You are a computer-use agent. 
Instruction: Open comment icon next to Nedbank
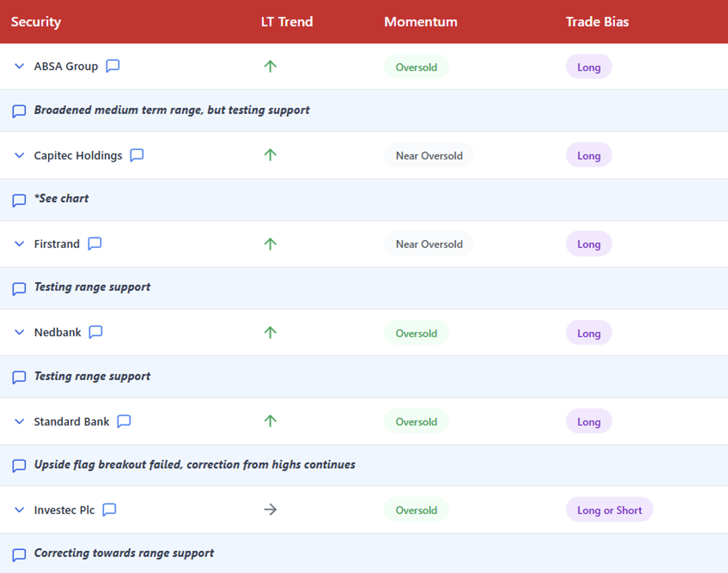point(96,332)
